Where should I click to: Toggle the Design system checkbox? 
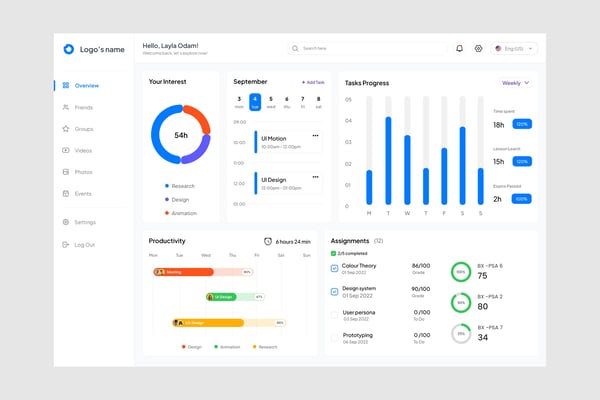(334, 292)
